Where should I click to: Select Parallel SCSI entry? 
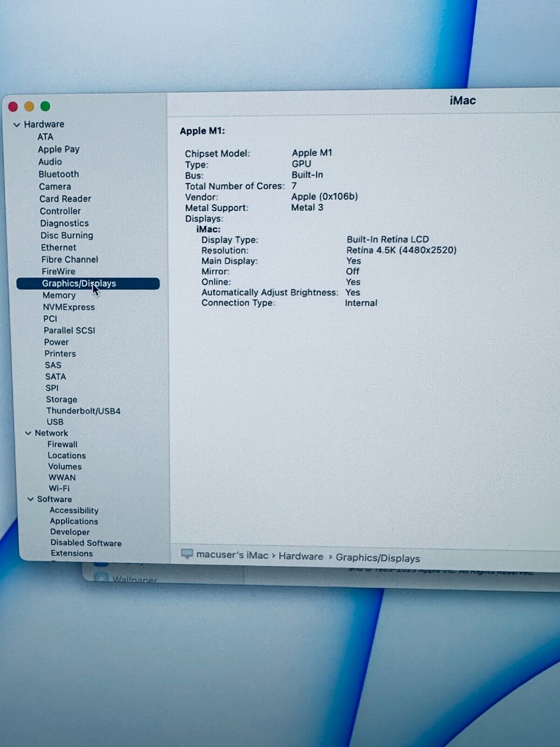(x=69, y=330)
